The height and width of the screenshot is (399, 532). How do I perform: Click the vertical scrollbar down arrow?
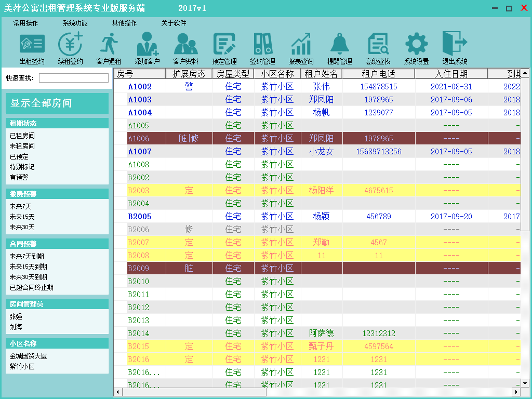click(x=525, y=383)
